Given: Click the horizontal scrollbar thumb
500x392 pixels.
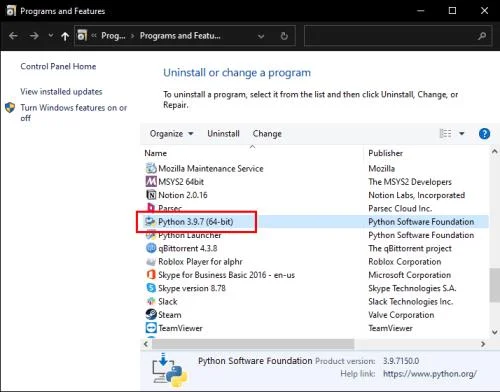Looking at the screenshot, I should point(253,344).
